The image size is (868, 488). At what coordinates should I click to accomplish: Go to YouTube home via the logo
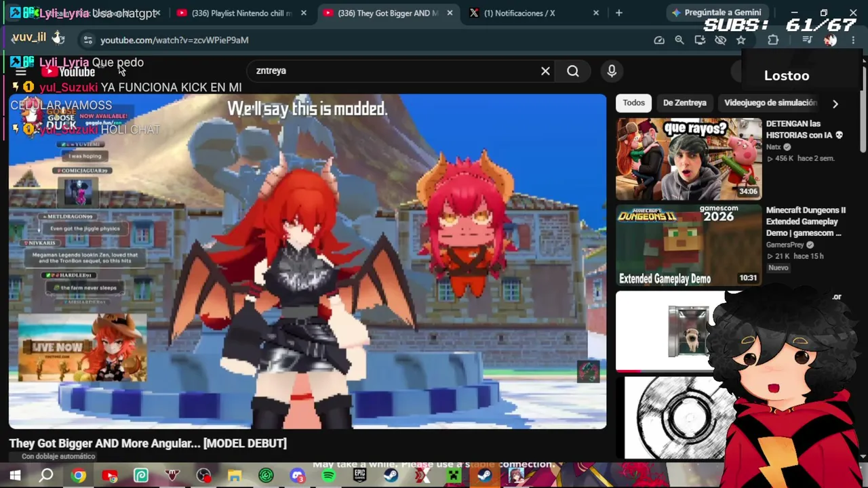(68, 71)
